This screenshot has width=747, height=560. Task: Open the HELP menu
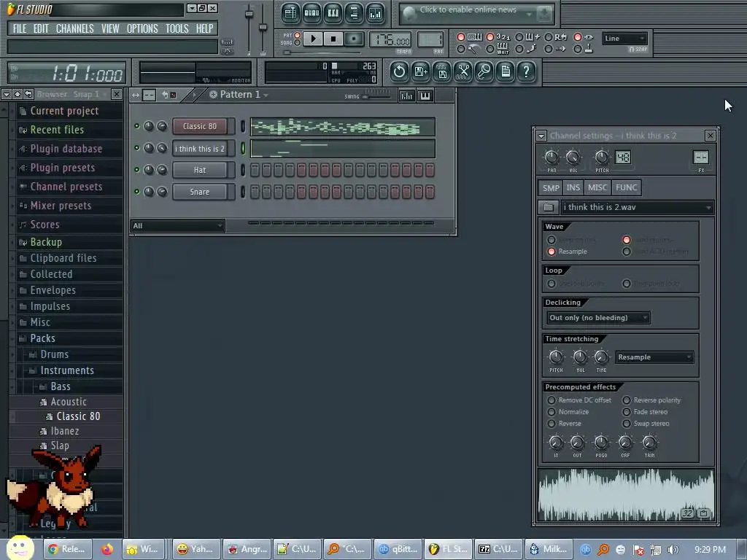204,28
